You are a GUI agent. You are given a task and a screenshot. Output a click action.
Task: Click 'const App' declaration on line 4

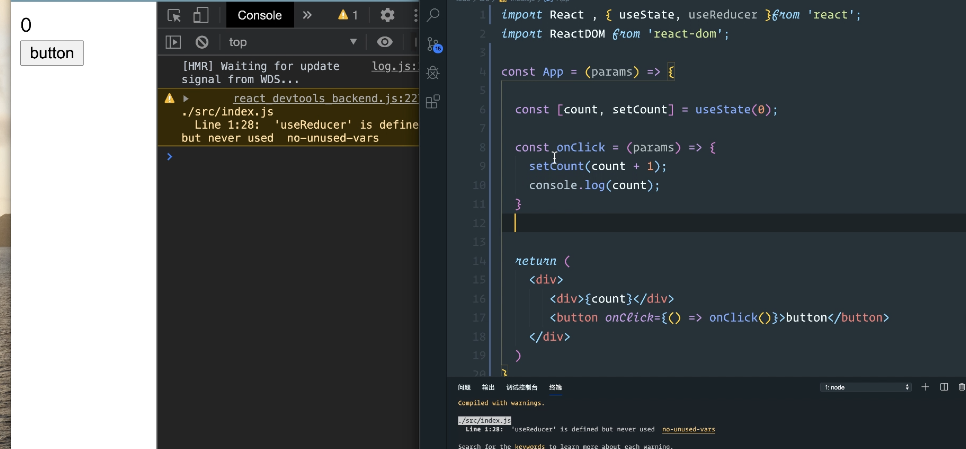[x=532, y=71]
